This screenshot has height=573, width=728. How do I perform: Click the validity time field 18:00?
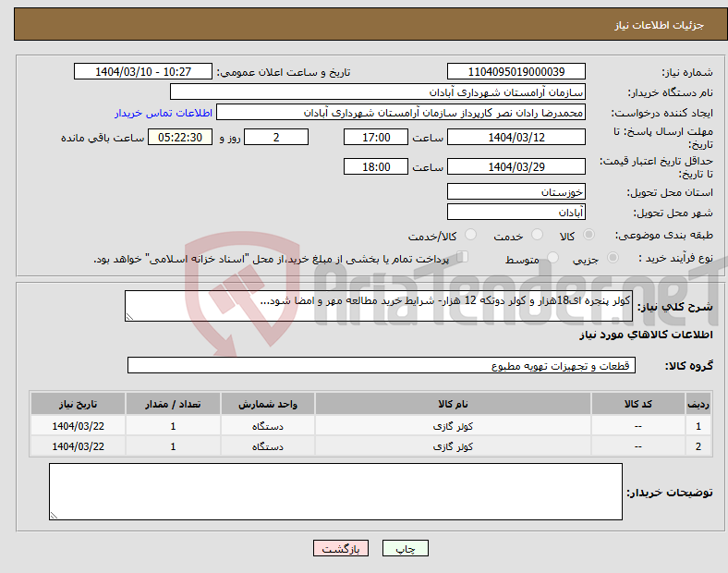(376, 166)
